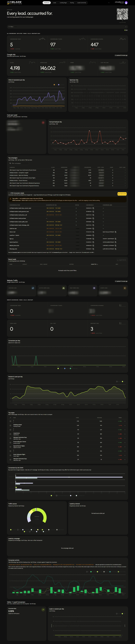The width and height of the screenshot is (135, 644).
Task: Tick the Scenic Helicopter Flights checkbox
Action: pyautogui.click(x=10, y=455)
